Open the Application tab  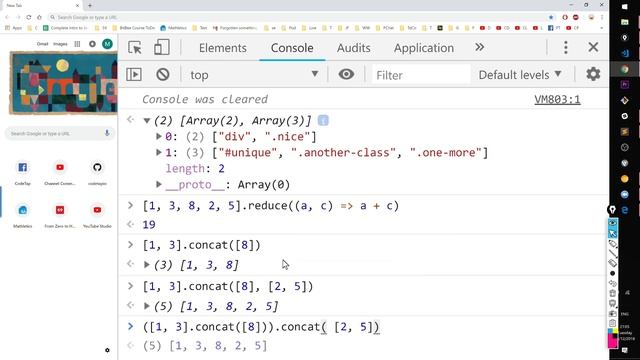(424, 48)
